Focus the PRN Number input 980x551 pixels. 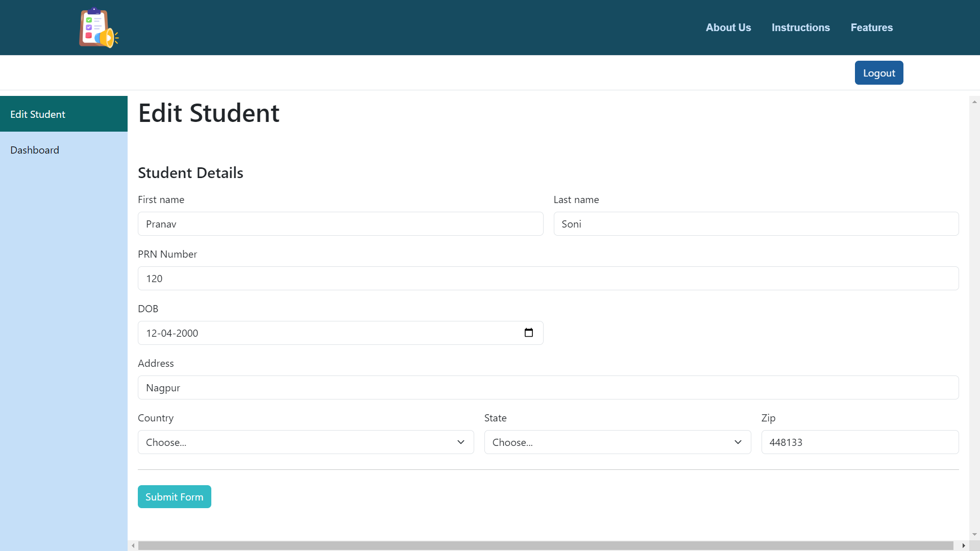coord(548,279)
